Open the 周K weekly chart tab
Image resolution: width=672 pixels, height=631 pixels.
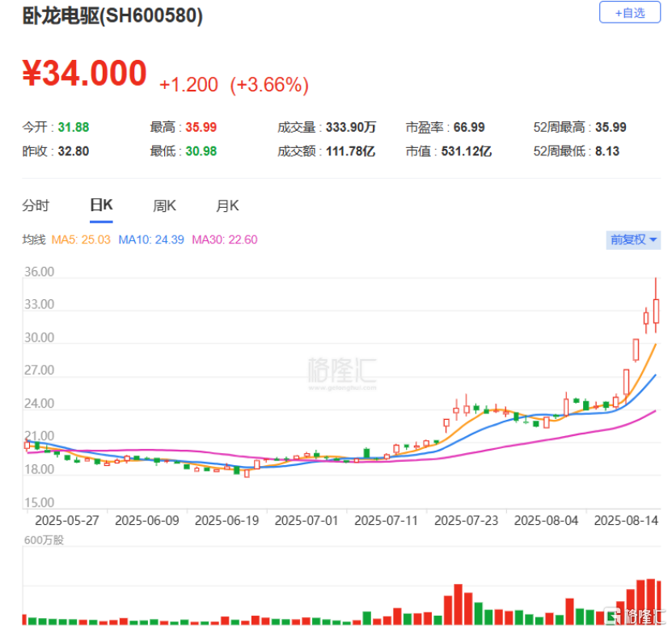click(x=165, y=205)
